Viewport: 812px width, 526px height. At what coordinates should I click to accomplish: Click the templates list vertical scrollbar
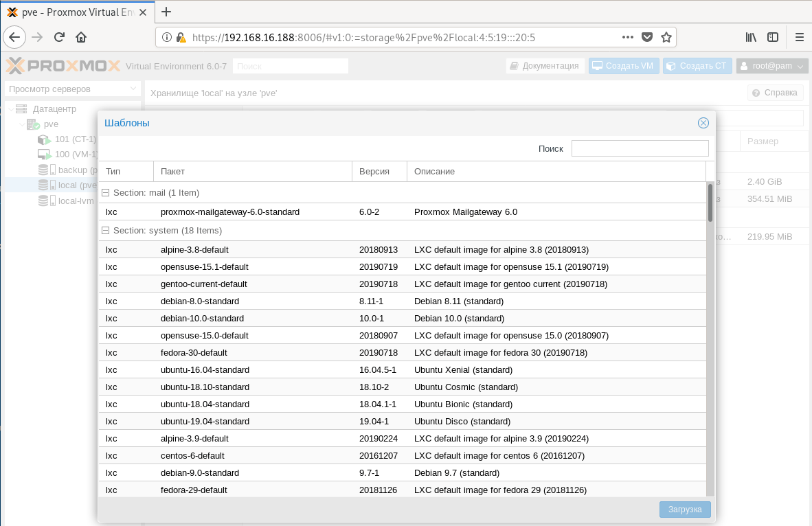tap(710, 343)
